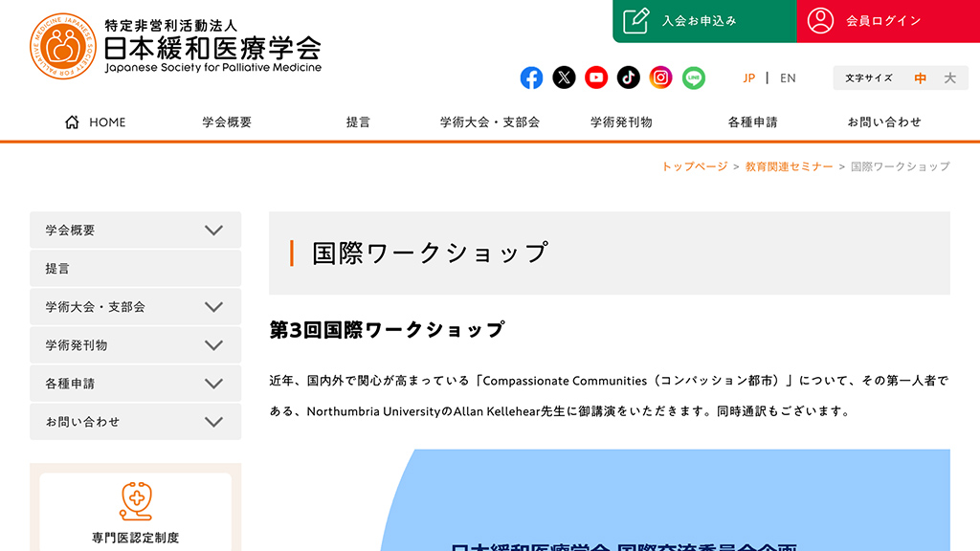Expand sidebar お問い合わせ chevron

[x=213, y=422]
